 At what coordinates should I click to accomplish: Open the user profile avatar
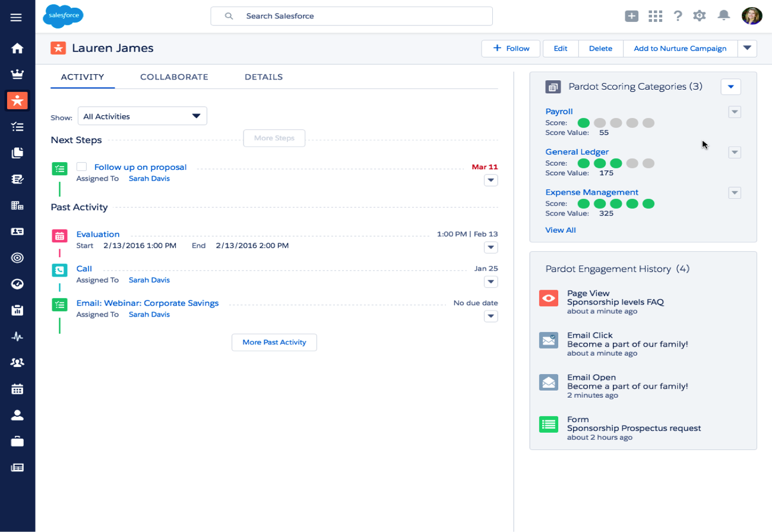pos(752,16)
